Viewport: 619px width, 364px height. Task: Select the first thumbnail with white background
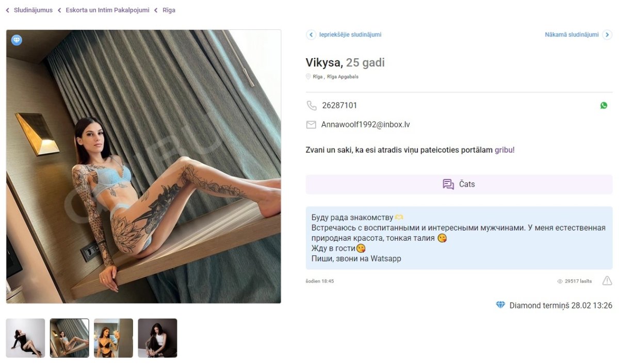coord(25,338)
